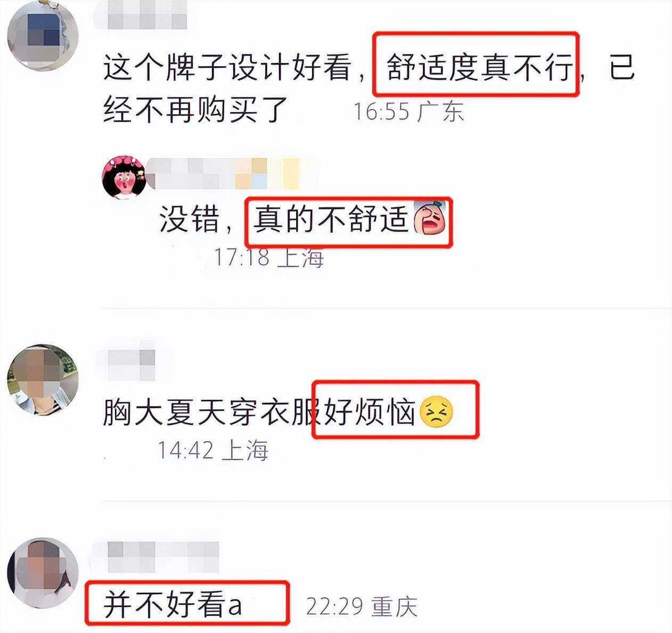The image size is (672, 633).
Task: Click timestamp 17:18 上海 under reply
Action: click(x=269, y=257)
